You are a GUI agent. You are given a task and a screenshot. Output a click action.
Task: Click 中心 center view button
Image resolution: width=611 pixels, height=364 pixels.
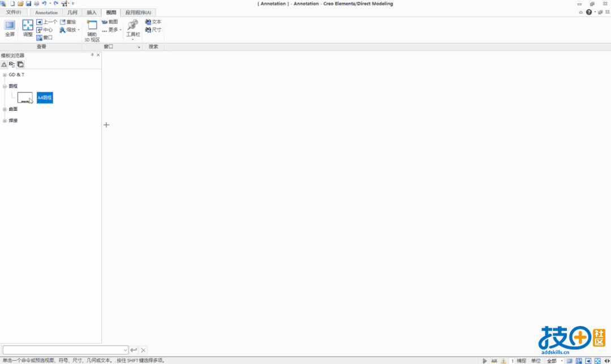pos(45,30)
